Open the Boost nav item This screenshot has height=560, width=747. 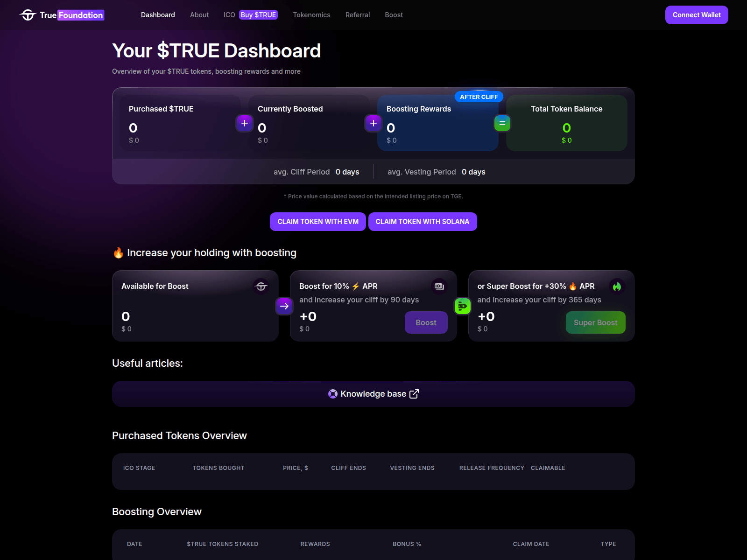[394, 15]
